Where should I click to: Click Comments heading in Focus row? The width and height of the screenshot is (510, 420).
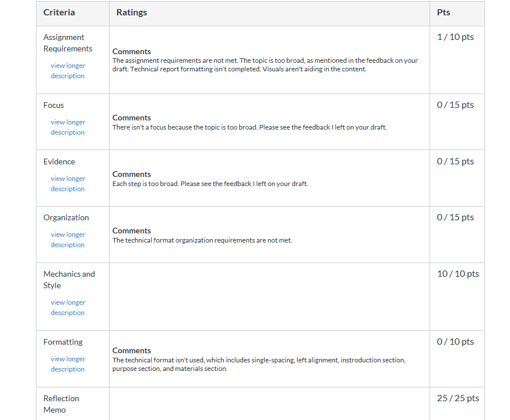click(132, 118)
